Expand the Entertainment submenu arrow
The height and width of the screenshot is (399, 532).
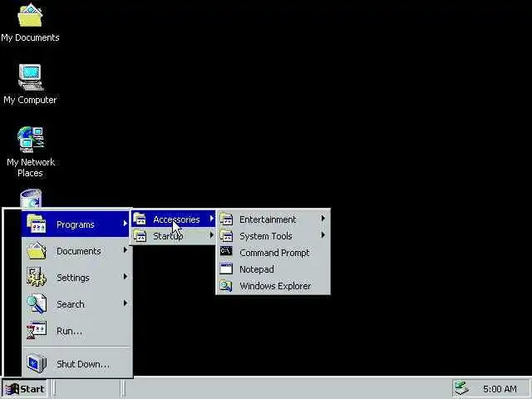tap(323, 219)
